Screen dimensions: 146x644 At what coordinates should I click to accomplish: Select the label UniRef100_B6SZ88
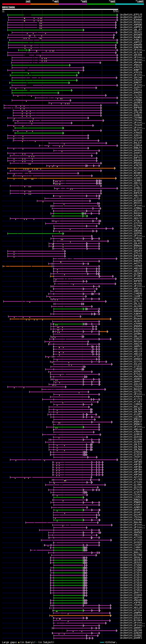pos(131,168)
